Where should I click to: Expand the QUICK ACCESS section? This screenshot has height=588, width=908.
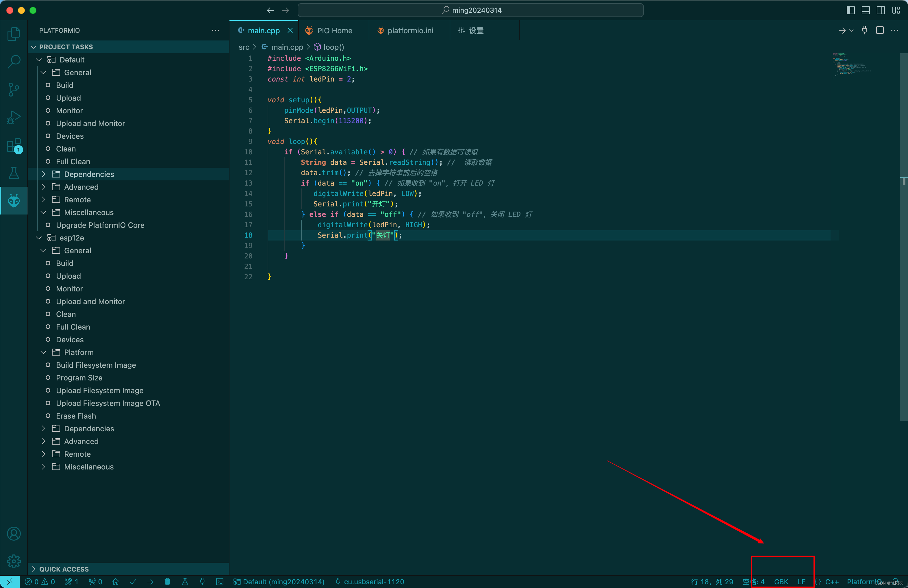pyautogui.click(x=64, y=569)
